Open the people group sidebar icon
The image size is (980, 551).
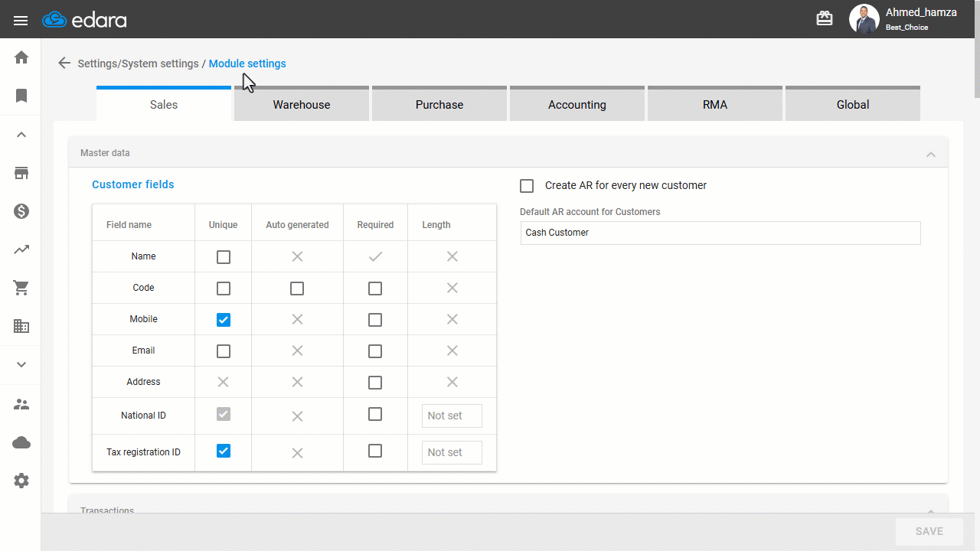coord(21,404)
